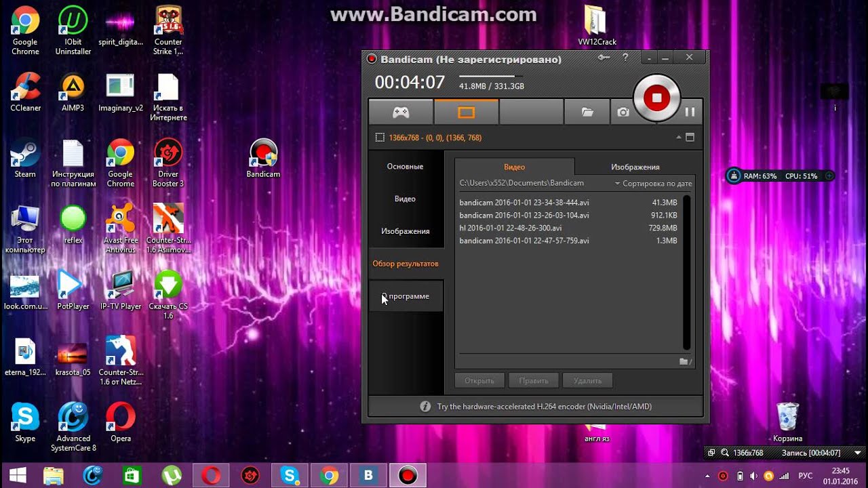The height and width of the screenshot is (488, 868).
Task: Click the file list vertical scrollbar
Action: pos(687,272)
